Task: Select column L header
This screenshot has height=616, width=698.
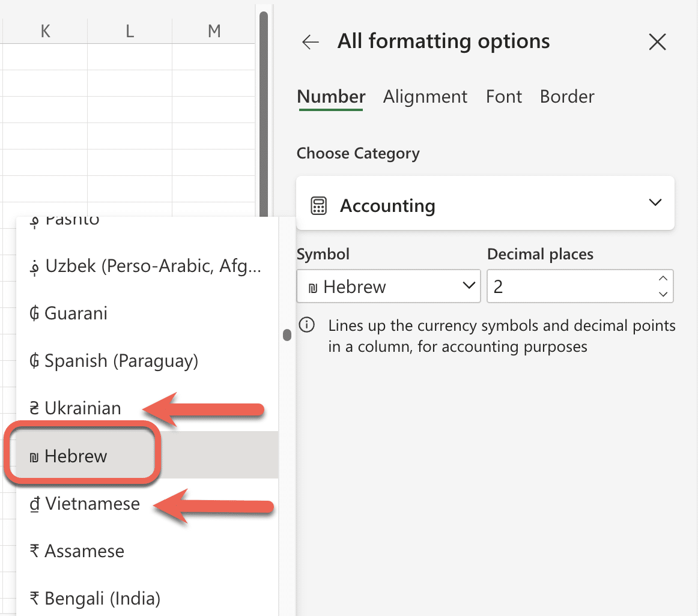Action: coord(130,31)
